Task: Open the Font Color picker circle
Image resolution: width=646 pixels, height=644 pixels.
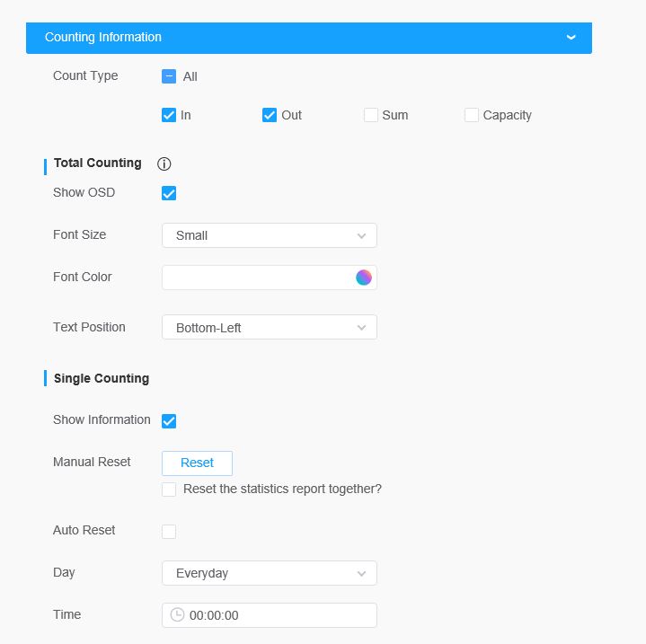Action: coord(364,278)
